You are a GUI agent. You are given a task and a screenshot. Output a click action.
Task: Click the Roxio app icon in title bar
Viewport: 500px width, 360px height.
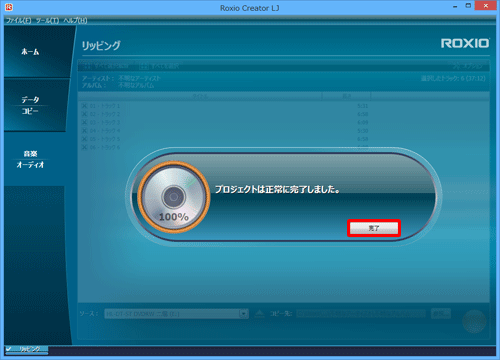9,7
